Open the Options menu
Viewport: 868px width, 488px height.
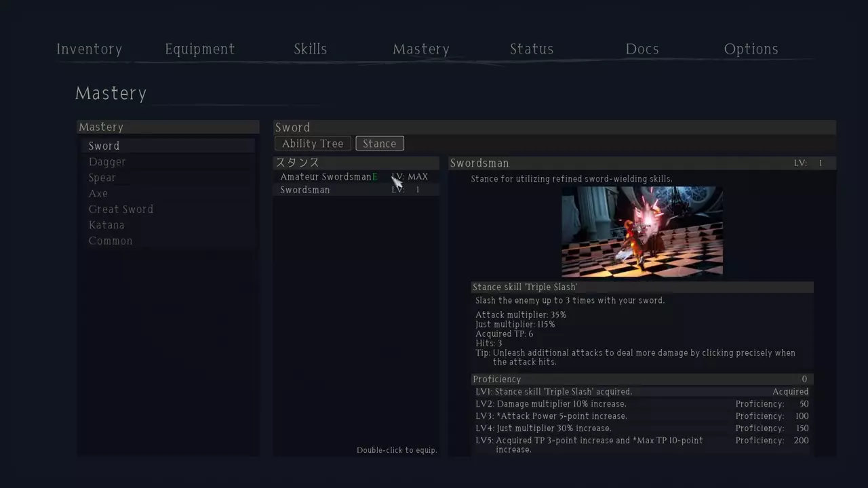(x=751, y=49)
